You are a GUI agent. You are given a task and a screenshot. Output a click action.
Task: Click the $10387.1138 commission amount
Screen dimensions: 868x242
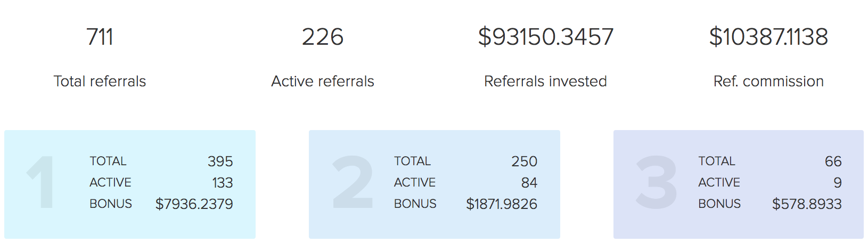768,37
